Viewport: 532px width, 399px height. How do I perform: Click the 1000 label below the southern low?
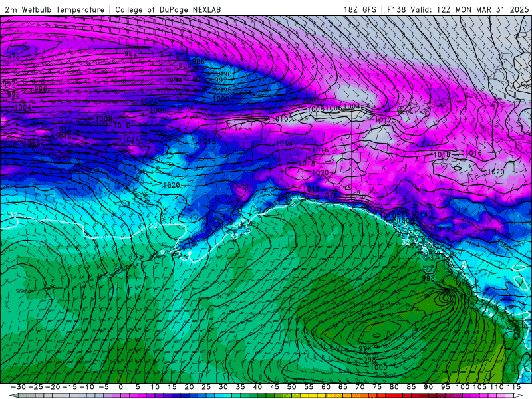tap(378, 367)
